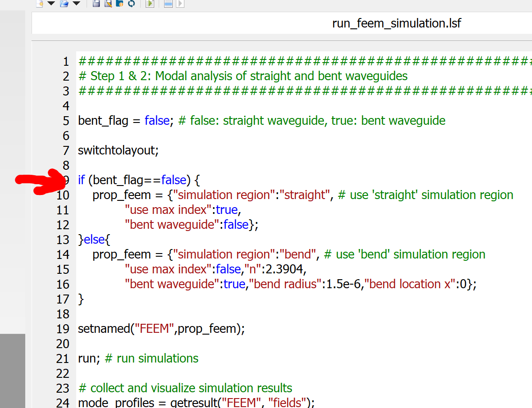Reload the script using circular arrows icon
The image size is (532, 408).
tap(131, 4)
